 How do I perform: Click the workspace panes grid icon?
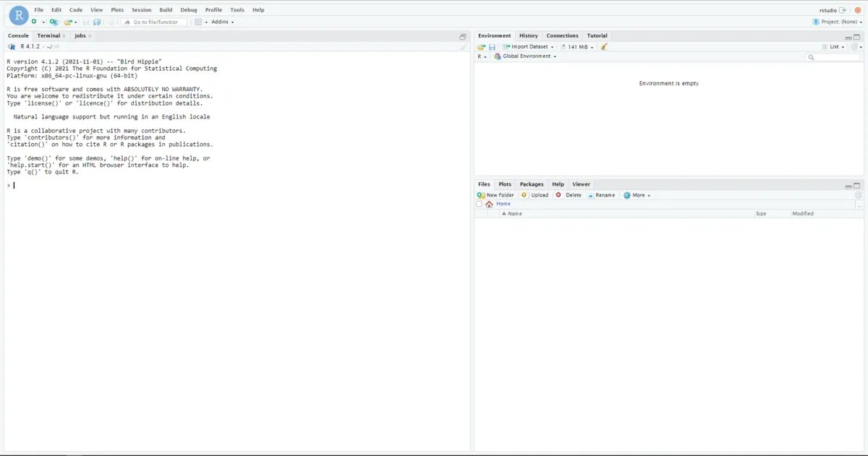click(x=198, y=22)
